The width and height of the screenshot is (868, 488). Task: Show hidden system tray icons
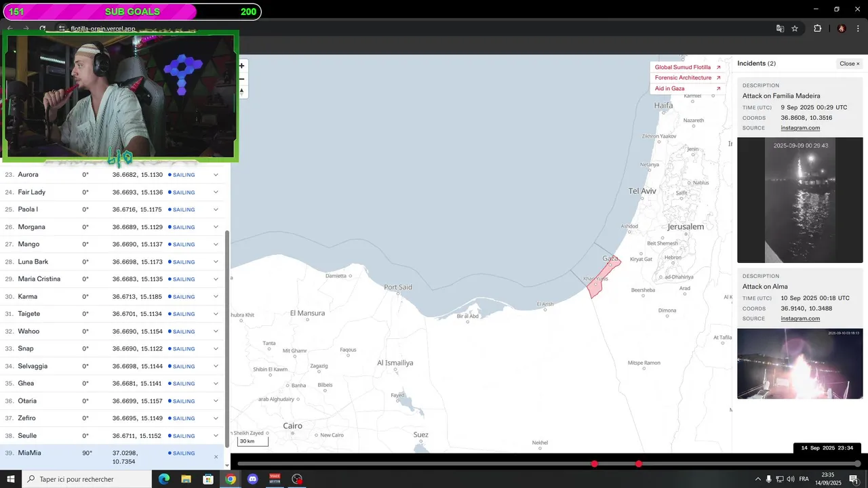(x=757, y=479)
